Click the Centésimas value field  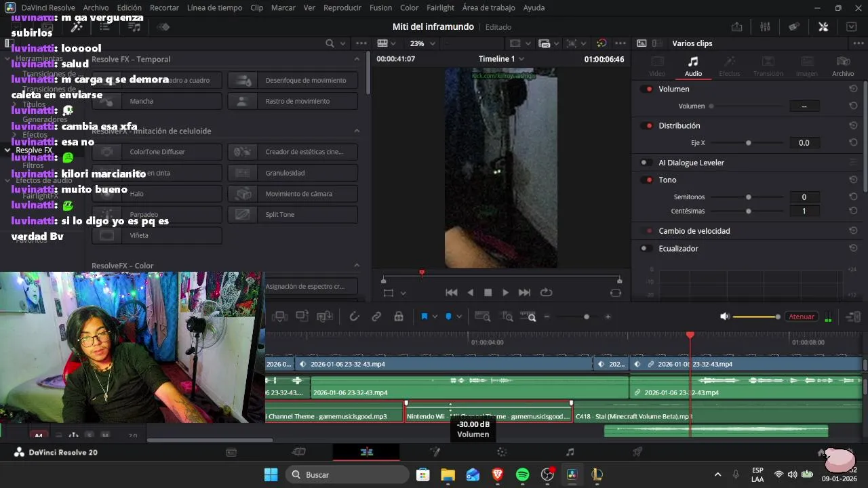tap(804, 211)
